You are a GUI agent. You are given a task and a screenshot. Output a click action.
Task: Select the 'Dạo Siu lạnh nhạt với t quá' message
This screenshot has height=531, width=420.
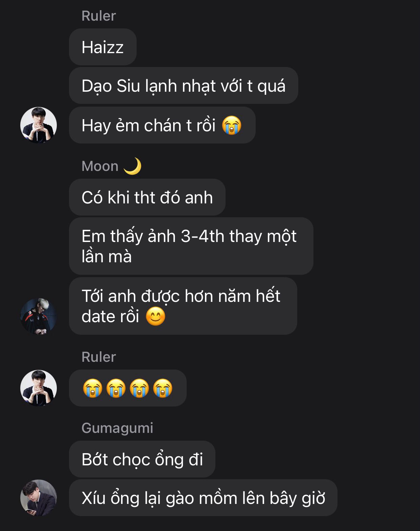(x=184, y=86)
